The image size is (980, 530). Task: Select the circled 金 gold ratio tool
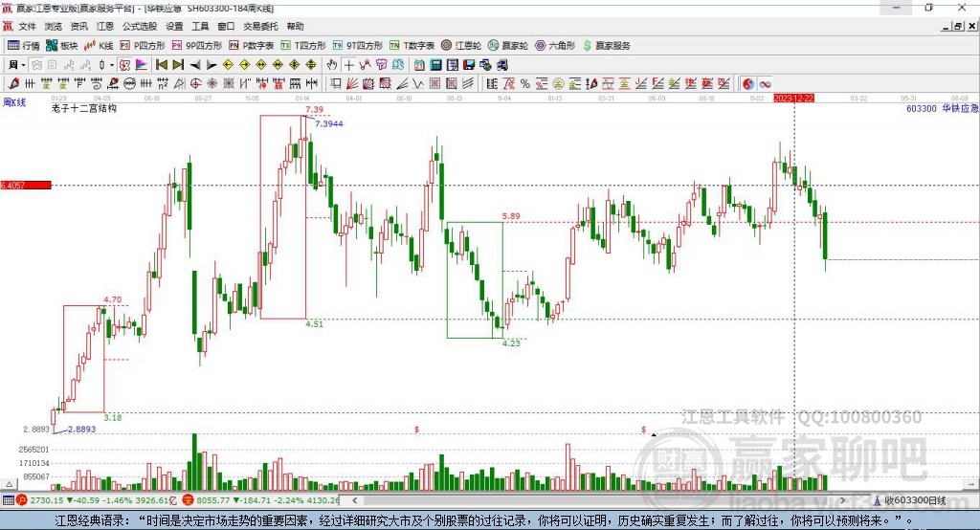(558, 84)
